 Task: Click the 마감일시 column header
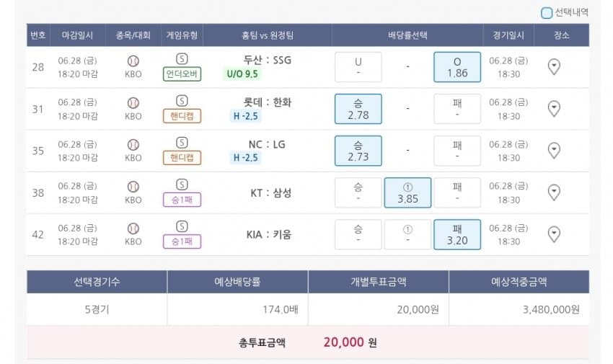click(x=79, y=35)
